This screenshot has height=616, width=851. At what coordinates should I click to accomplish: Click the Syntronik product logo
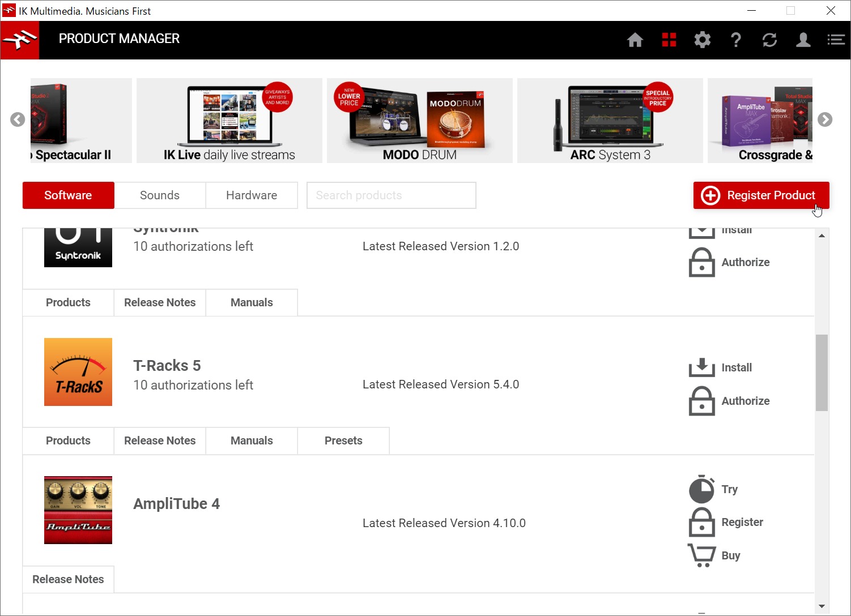point(78,248)
